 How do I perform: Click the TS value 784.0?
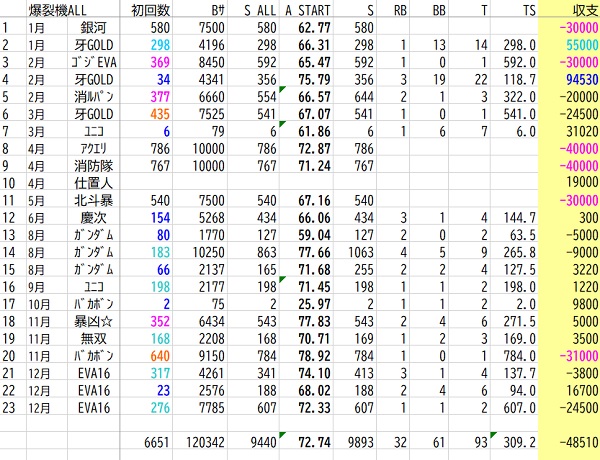pyautogui.click(x=519, y=356)
